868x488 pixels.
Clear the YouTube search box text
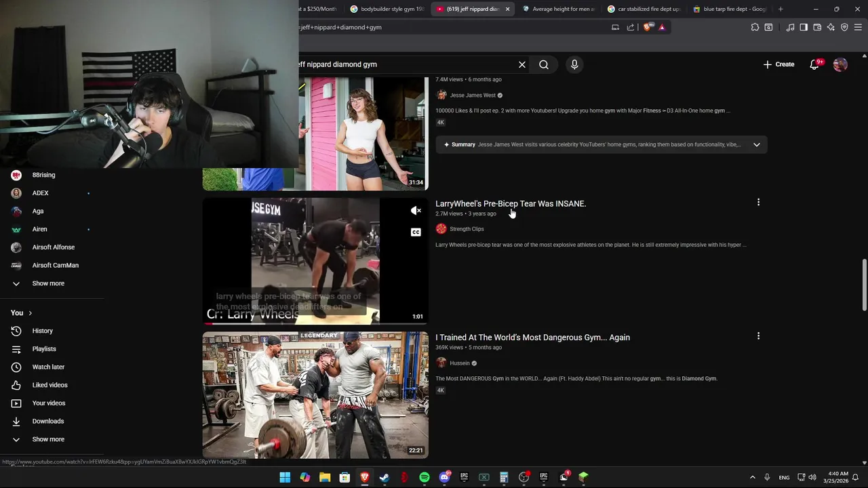click(522, 64)
